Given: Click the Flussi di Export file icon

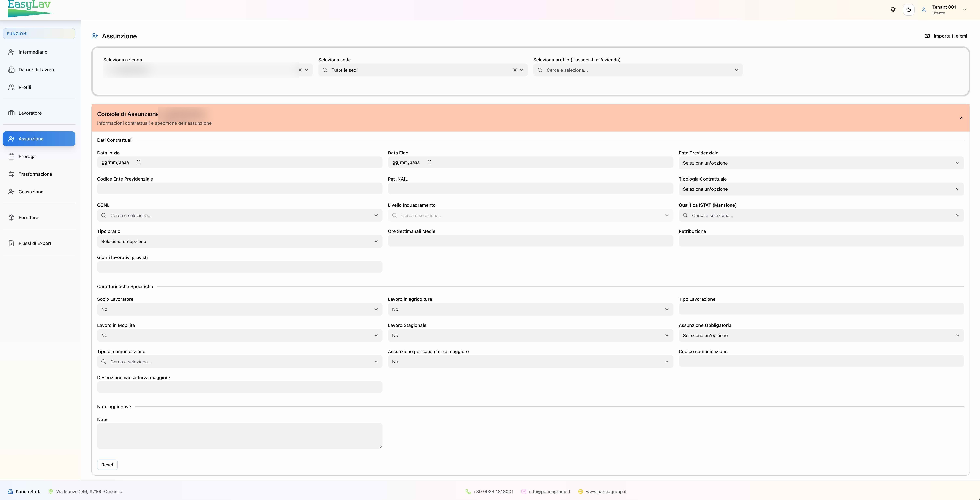Looking at the screenshot, I should (x=11, y=243).
